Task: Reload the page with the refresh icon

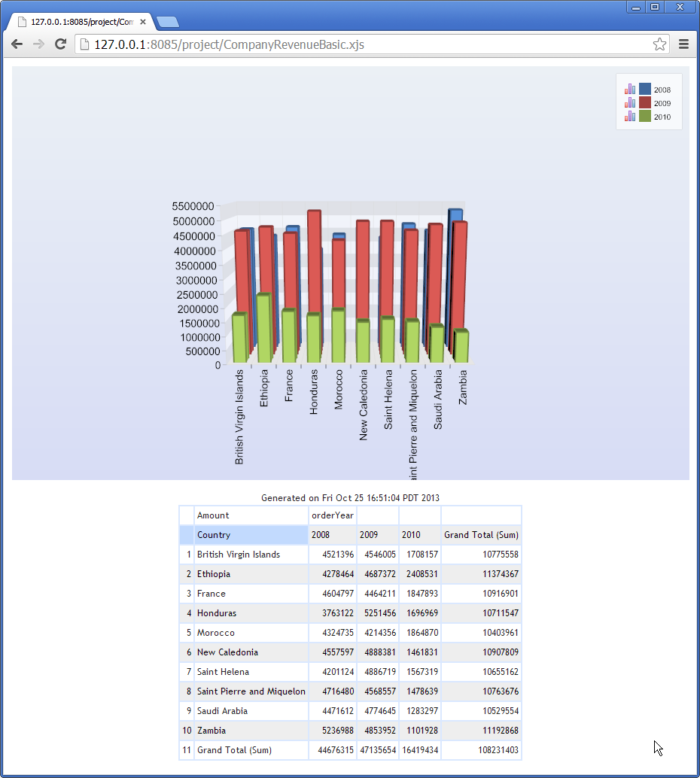Action: pyautogui.click(x=60, y=44)
